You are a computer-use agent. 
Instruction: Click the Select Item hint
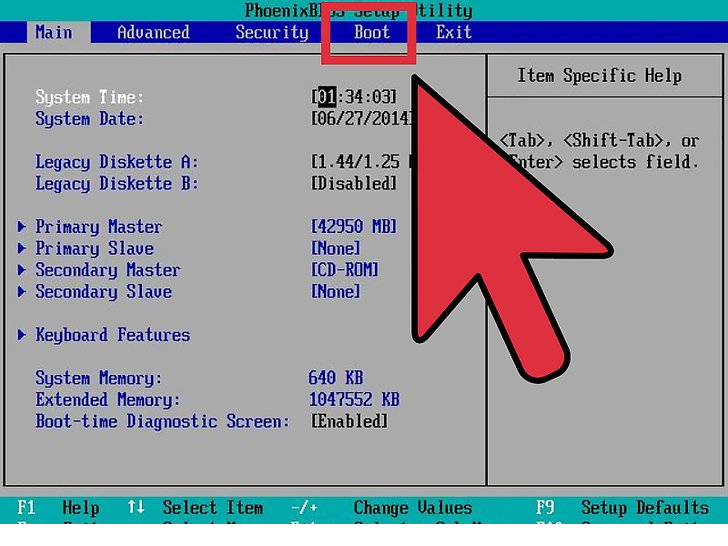pos(213,507)
